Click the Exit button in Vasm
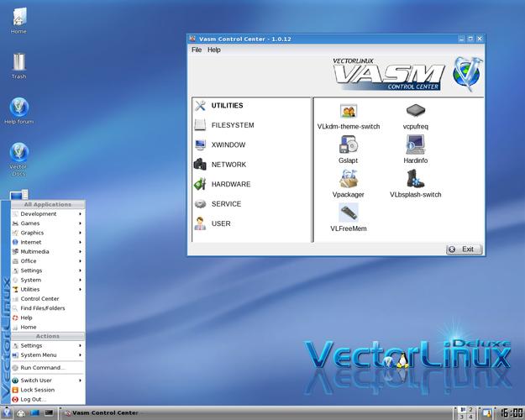The image size is (525, 420). pyautogui.click(x=464, y=249)
